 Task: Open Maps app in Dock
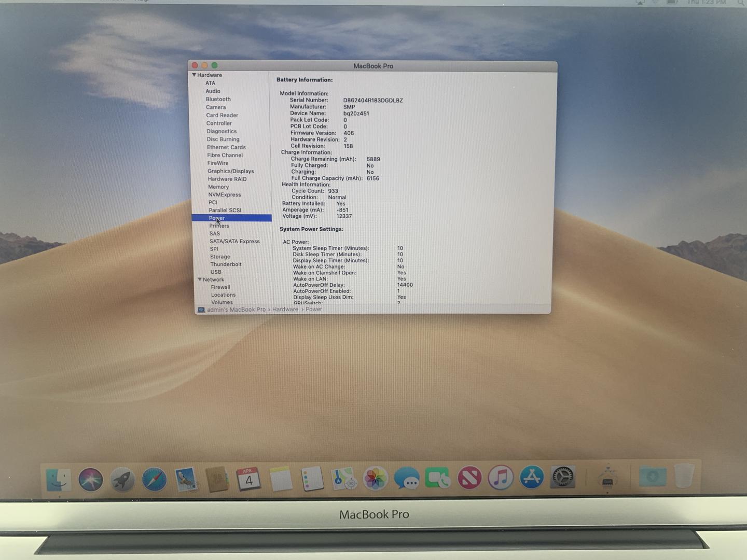point(343,479)
